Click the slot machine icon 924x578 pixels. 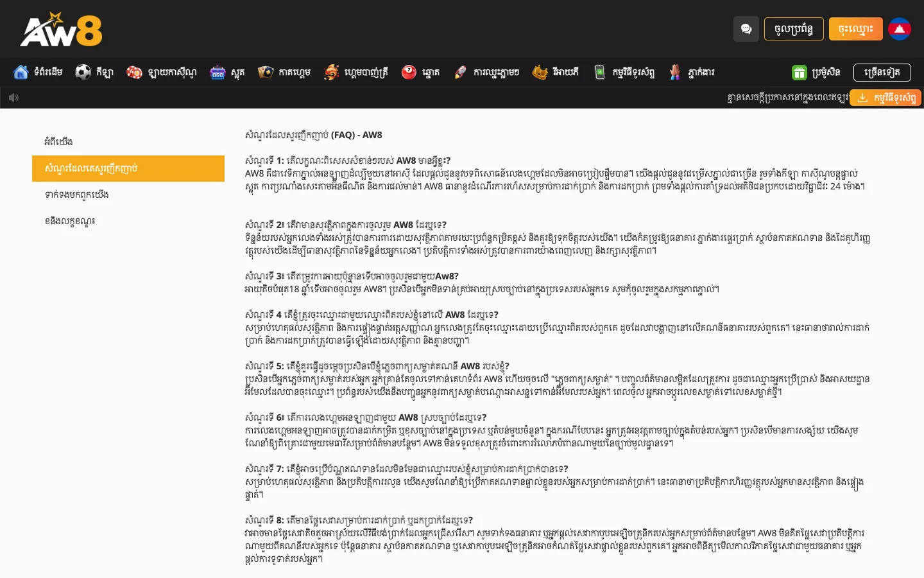click(x=218, y=73)
